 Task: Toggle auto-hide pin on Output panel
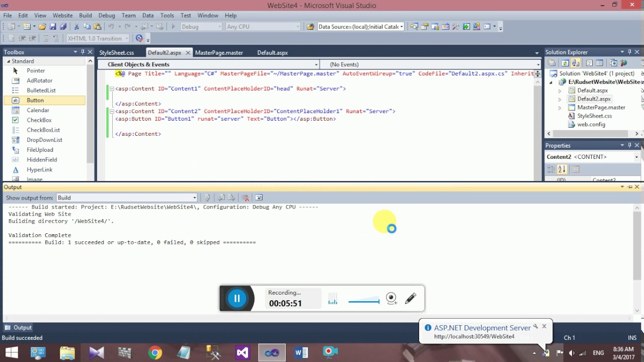click(x=629, y=187)
